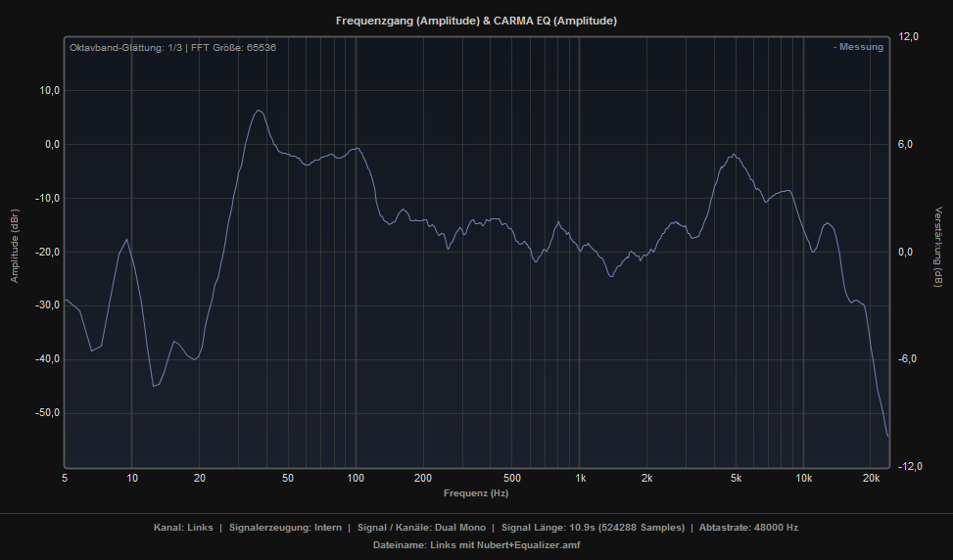Screen dimensions: 953x560
Task: Click the '20' frequency tick label
Action: pyautogui.click(x=200, y=479)
